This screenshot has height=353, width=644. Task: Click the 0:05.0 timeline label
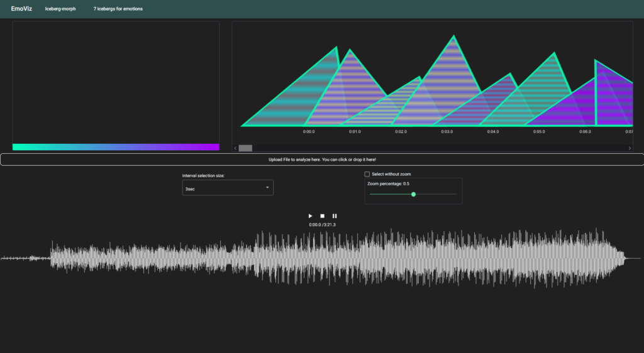(539, 132)
